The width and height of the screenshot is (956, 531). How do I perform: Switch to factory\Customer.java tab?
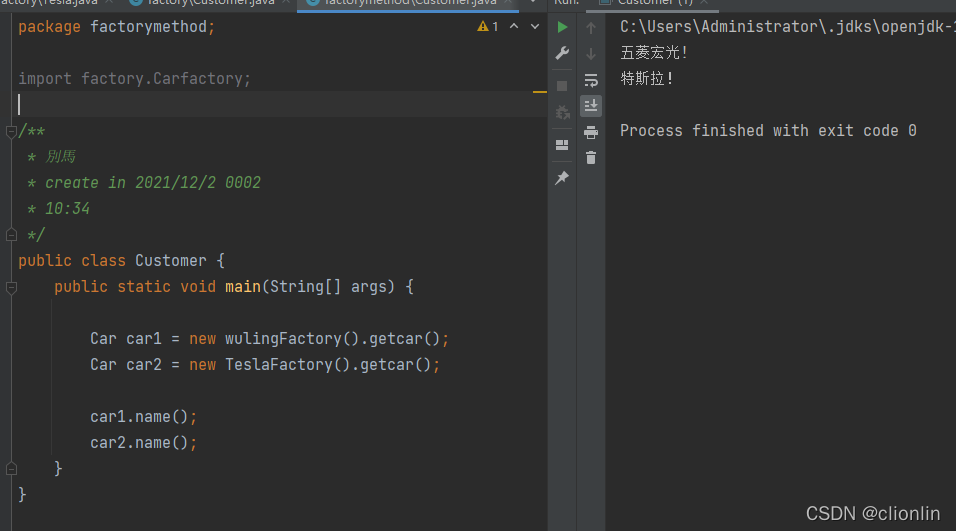click(x=211, y=3)
